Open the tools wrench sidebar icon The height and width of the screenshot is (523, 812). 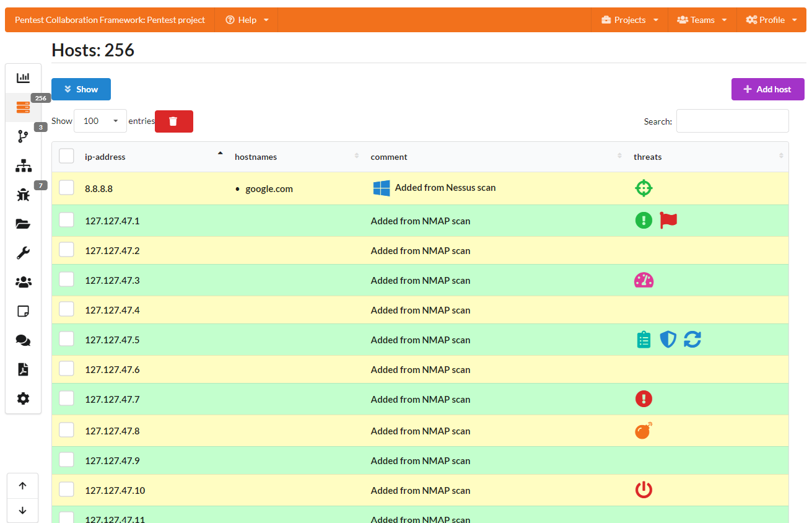pyautogui.click(x=23, y=253)
